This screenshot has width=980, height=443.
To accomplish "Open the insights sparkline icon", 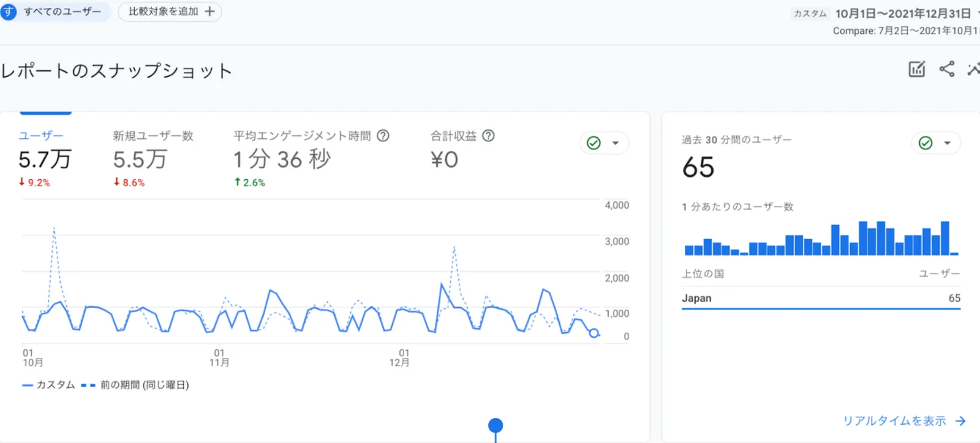I will click(x=974, y=69).
